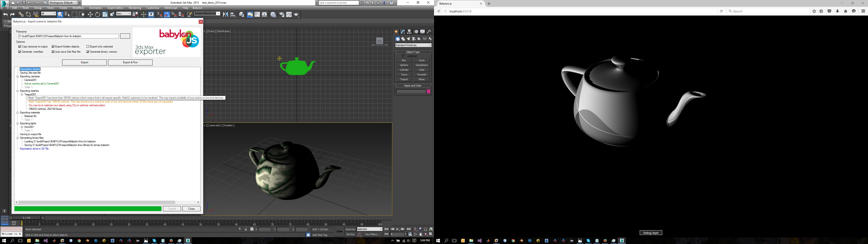Open the Modify panel tab
Image resolution: width=868 pixels, height=244 pixels.
click(403, 32)
